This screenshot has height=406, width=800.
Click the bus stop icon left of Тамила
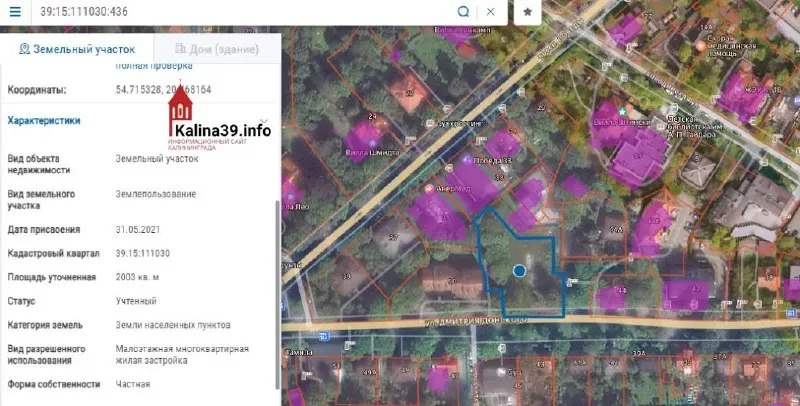pos(323,336)
